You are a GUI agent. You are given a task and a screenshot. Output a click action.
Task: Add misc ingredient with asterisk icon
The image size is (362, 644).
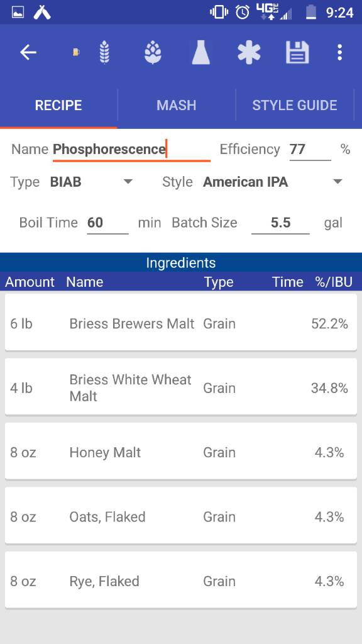click(249, 53)
